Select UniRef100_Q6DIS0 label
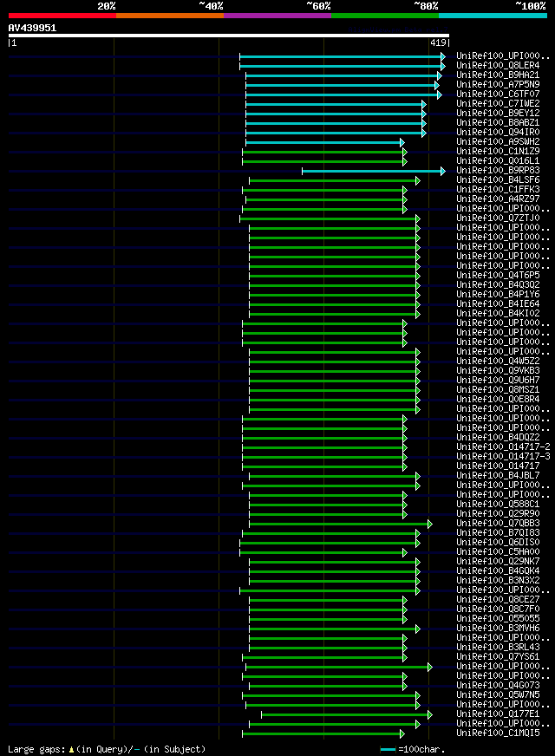 (x=498, y=543)
